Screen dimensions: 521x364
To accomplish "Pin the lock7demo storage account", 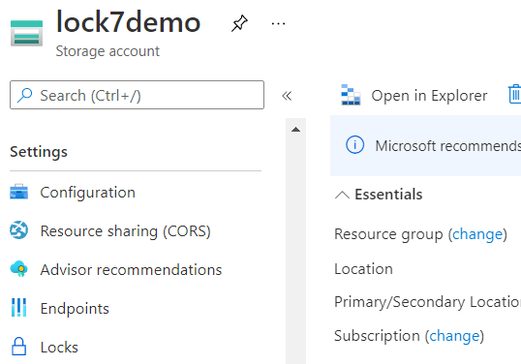I will coord(239,24).
